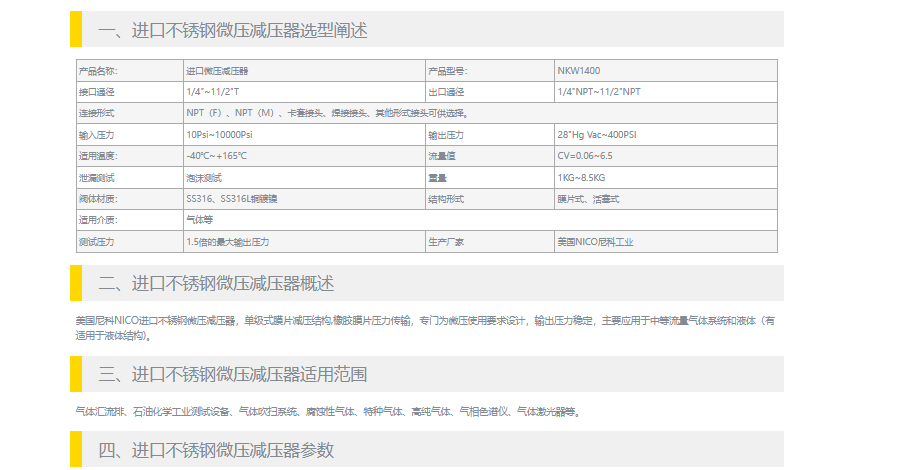Click the yellow bar beside the 适用范围 heading

coord(75,374)
